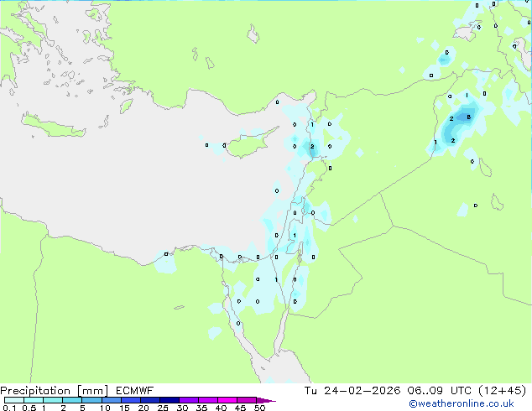Select the 40–45 mm magenta swatch

point(227,400)
